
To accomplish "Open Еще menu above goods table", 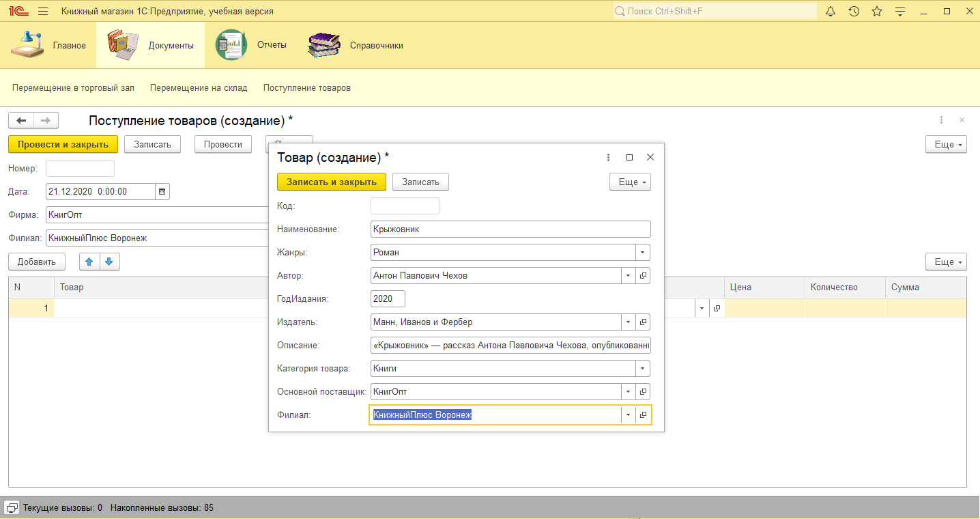I will (x=946, y=262).
